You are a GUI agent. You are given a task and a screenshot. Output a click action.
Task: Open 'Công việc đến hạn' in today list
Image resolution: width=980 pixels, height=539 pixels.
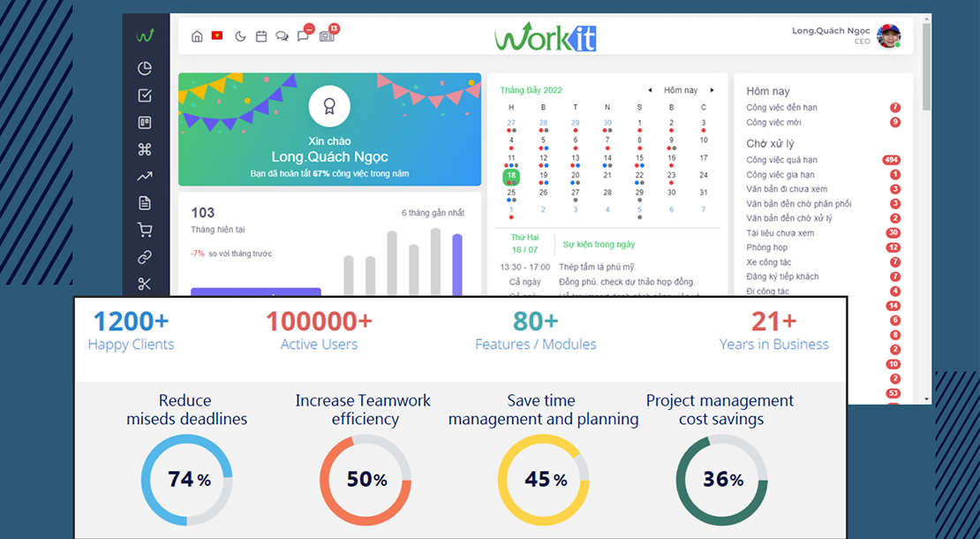click(x=781, y=108)
